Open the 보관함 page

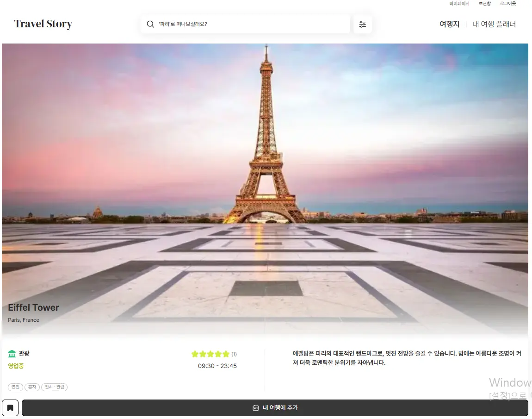click(484, 4)
